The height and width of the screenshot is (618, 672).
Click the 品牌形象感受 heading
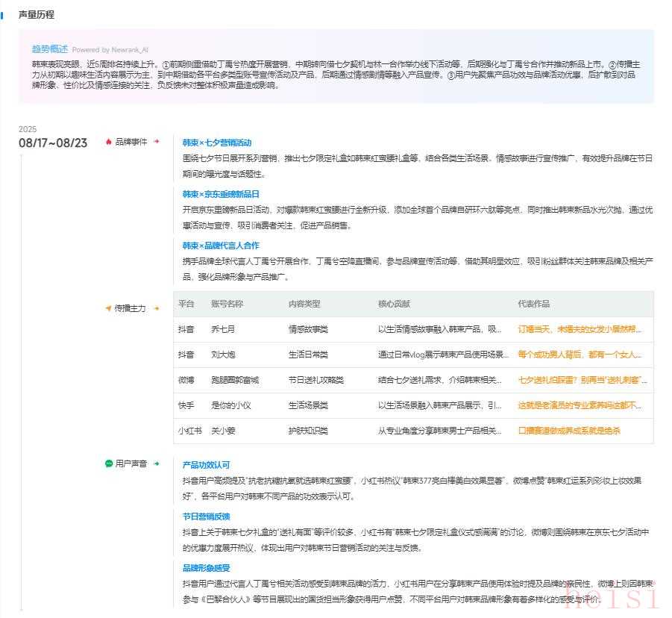[207, 568]
